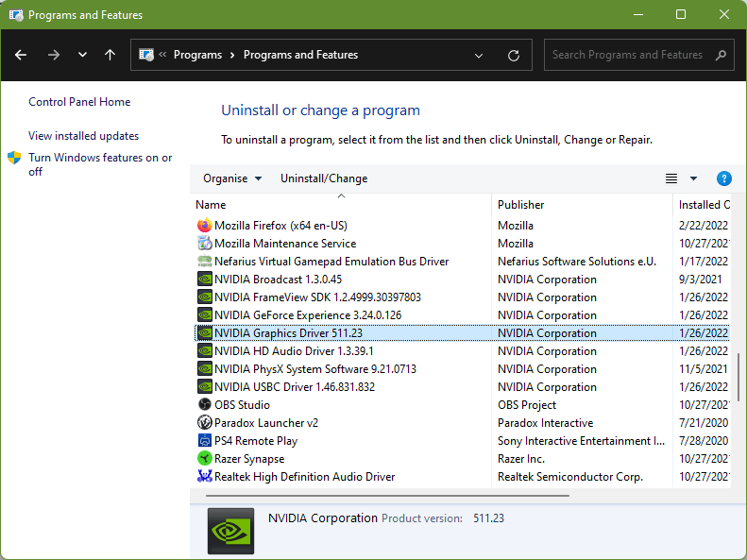Select OBS Studio entry name

[242, 405]
